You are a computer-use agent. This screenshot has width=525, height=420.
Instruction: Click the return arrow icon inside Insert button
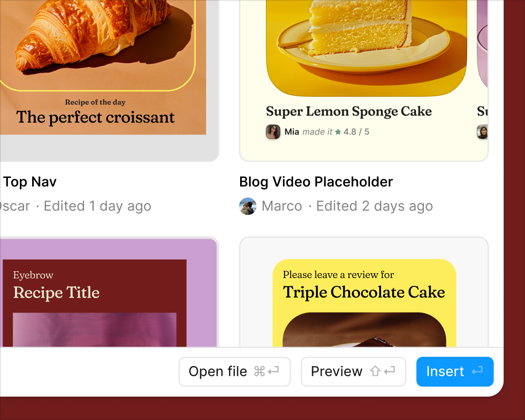(477, 371)
